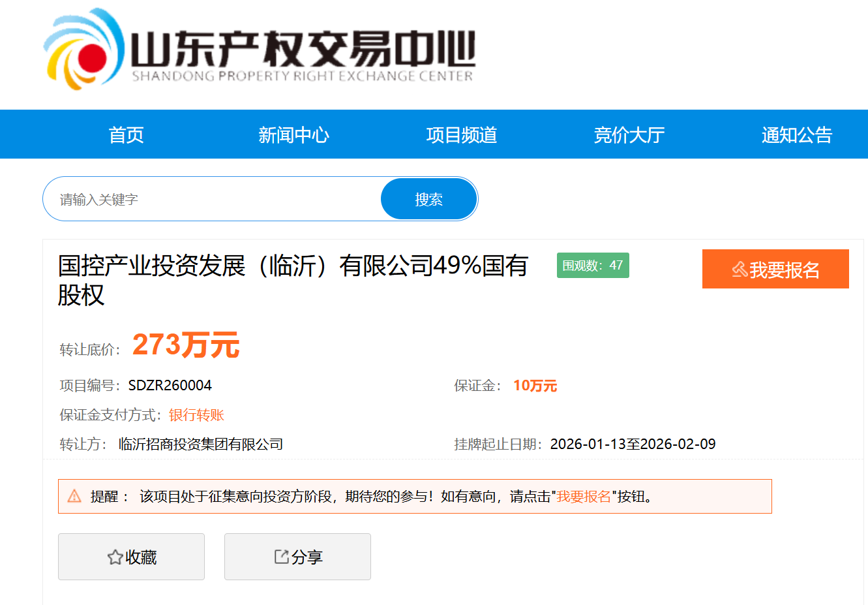The height and width of the screenshot is (605, 868).
Task: Click the Shandong Property Exchange swirl logo
Action: 83,51
